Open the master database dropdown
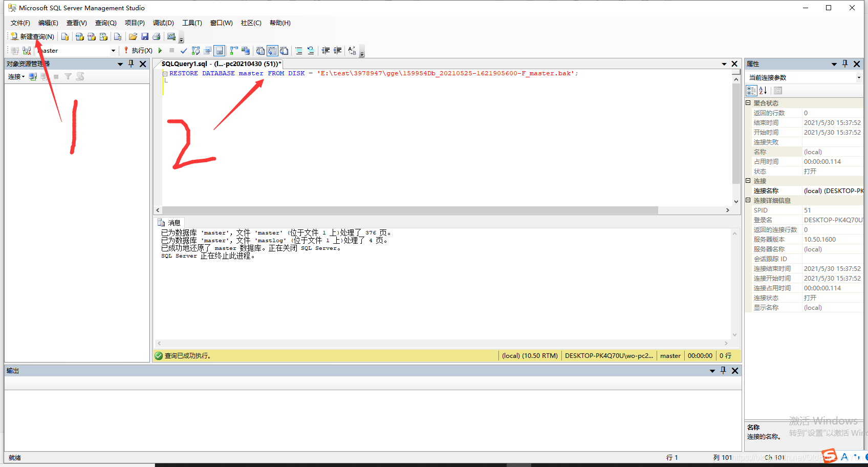This screenshot has height=467, width=868. point(113,50)
